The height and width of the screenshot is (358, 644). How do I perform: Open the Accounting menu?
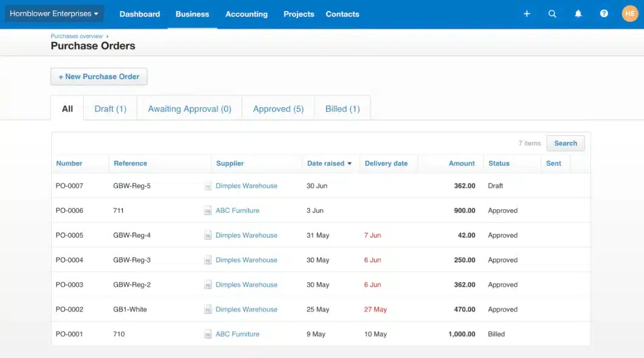[246, 14]
